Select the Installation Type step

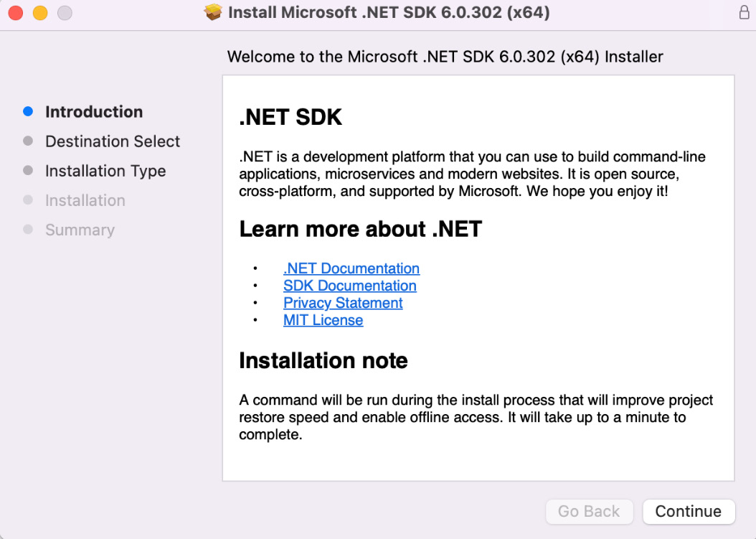(105, 172)
